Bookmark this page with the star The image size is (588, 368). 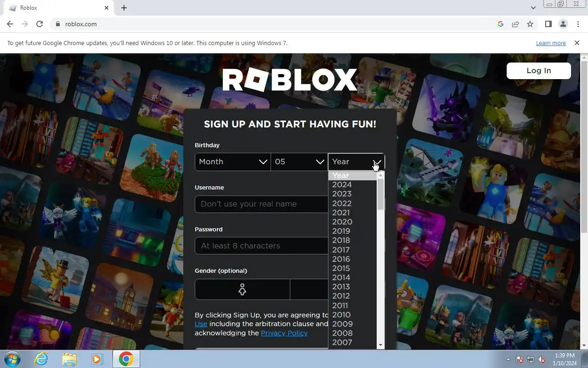530,24
